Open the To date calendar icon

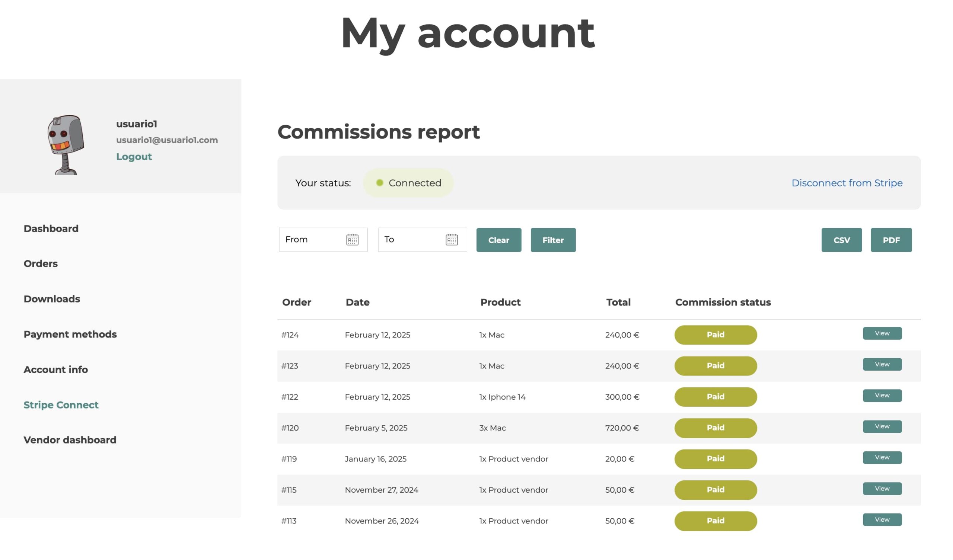click(452, 240)
